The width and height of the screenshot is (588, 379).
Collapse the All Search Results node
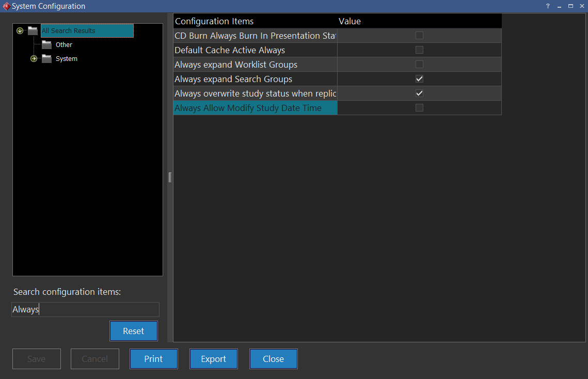pyautogui.click(x=20, y=31)
